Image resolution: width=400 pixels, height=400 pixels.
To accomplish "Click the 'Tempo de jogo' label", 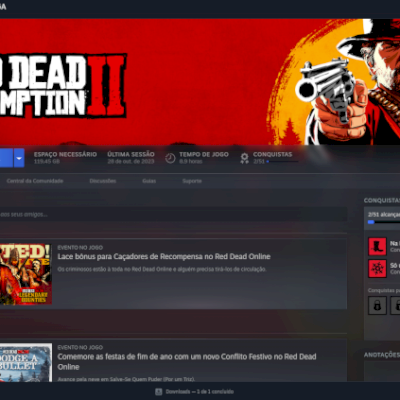I will click(x=204, y=154).
